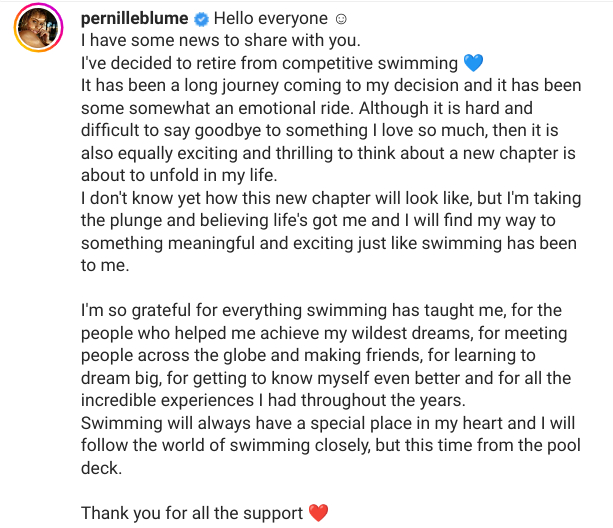Click the smiley emoji after Hello everyone
The height and width of the screenshot is (528, 613).
[x=341, y=19]
